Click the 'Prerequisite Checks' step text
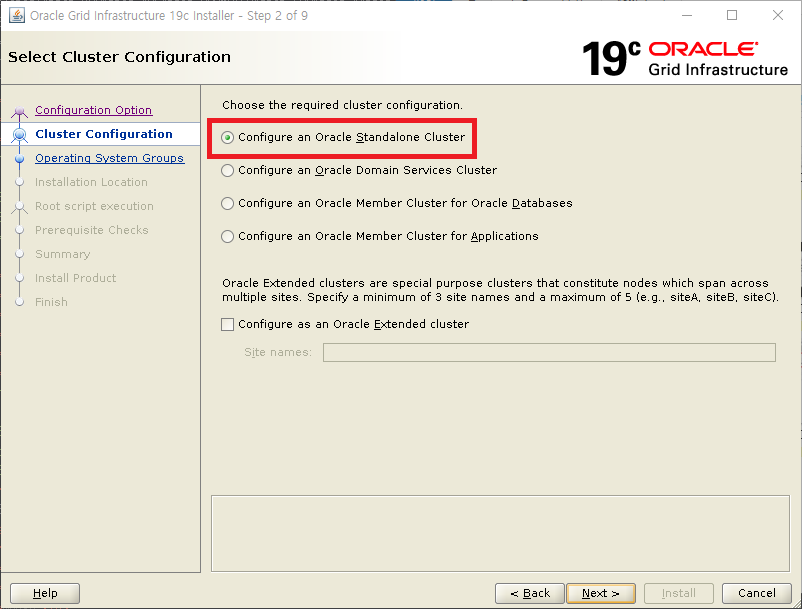This screenshot has width=802, height=609. [x=92, y=230]
